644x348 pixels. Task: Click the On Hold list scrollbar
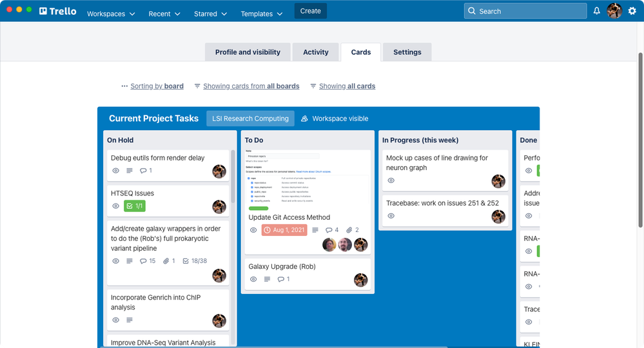coord(233,177)
